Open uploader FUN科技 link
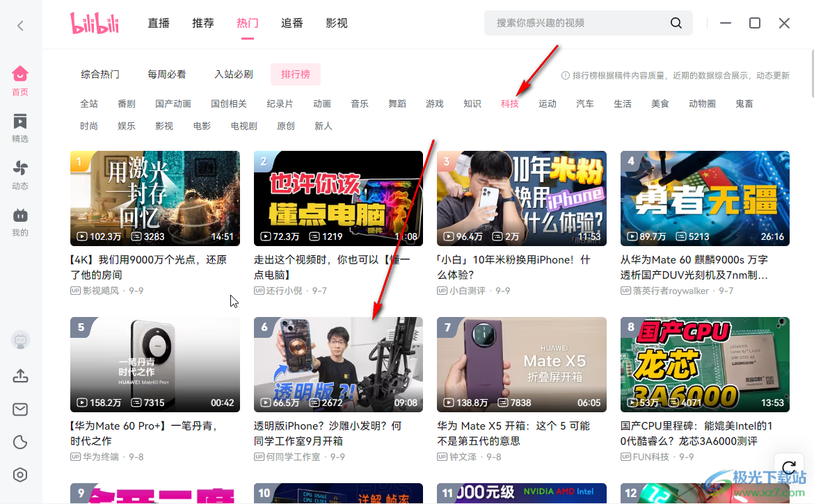Viewport: 814px width, 504px height. click(651, 457)
